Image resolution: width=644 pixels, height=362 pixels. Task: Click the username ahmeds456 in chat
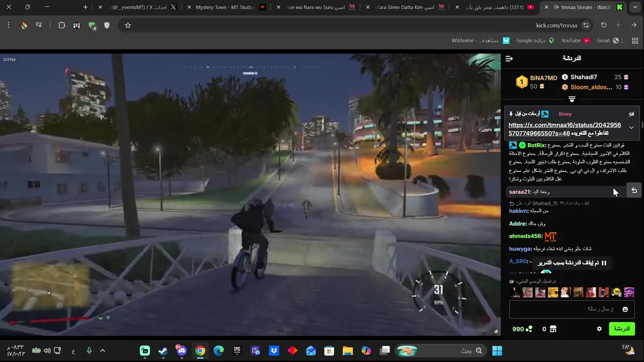tap(525, 236)
